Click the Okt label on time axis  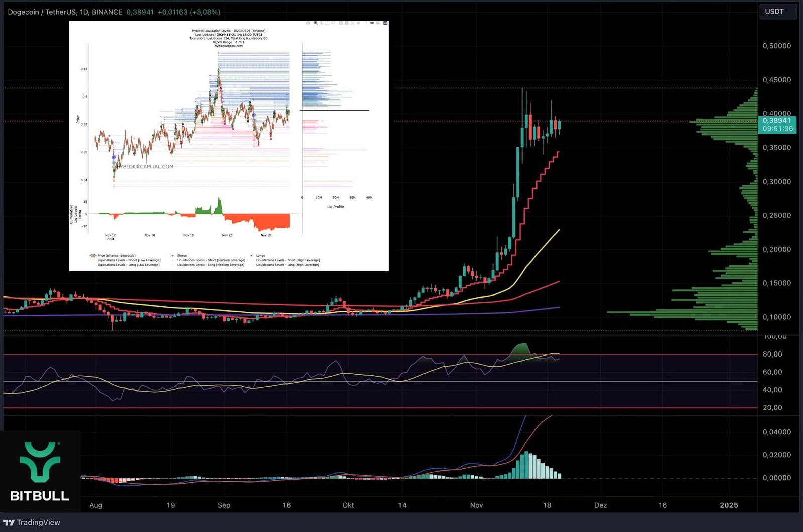point(348,505)
